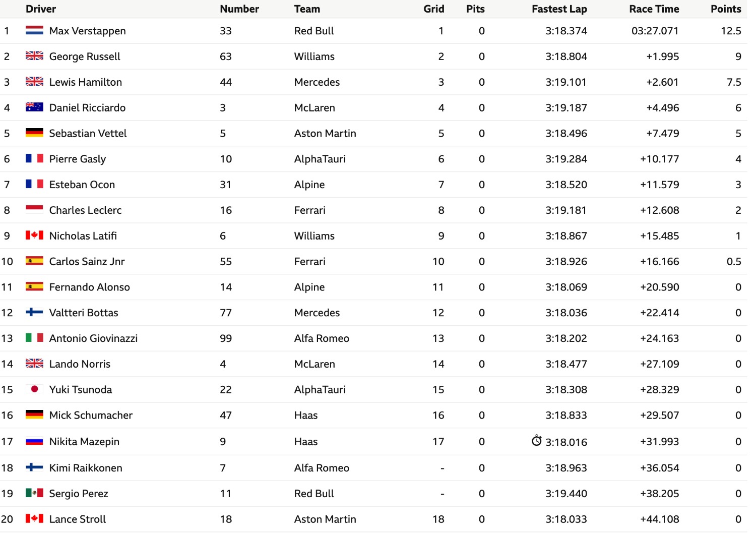
Task: Click the Finnish flag beside Valtteri Bottas
Action: (34, 312)
